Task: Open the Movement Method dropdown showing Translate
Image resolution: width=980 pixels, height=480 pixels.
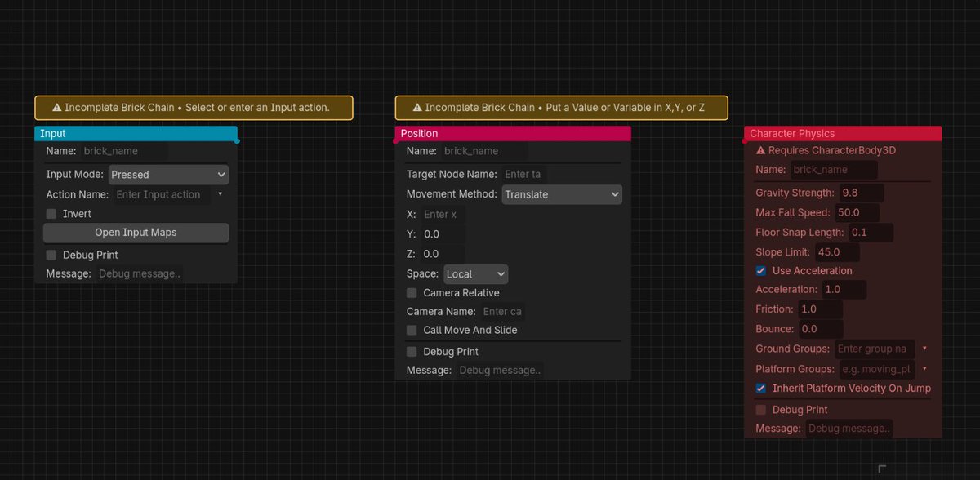Action: click(x=562, y=194)
